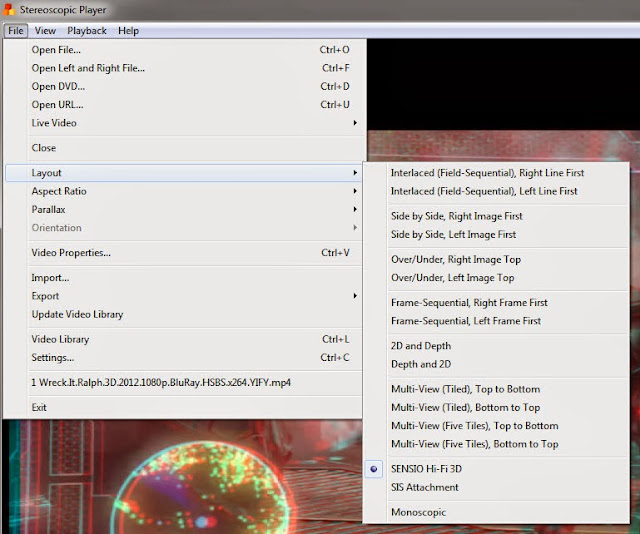Select Over/Under, Left Image Top
The width and height of the screenshot is (640, 534).
click(x=496, y=278)
